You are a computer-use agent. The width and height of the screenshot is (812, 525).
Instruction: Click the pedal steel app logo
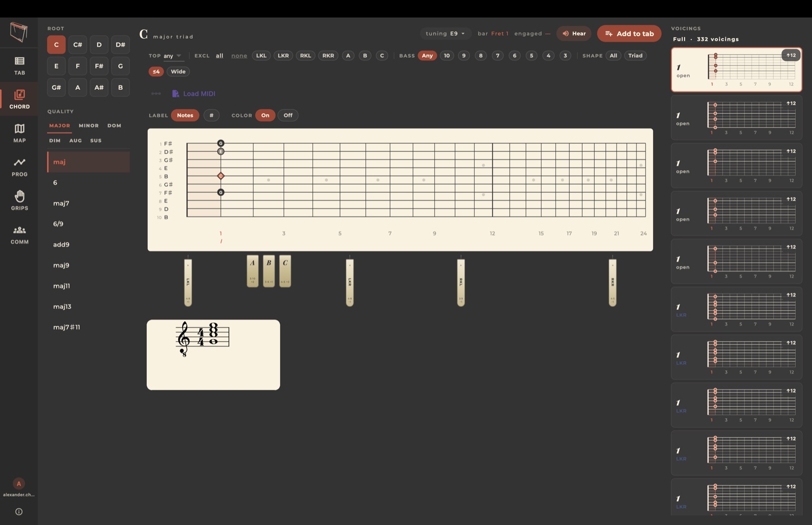tap(19, 32)
